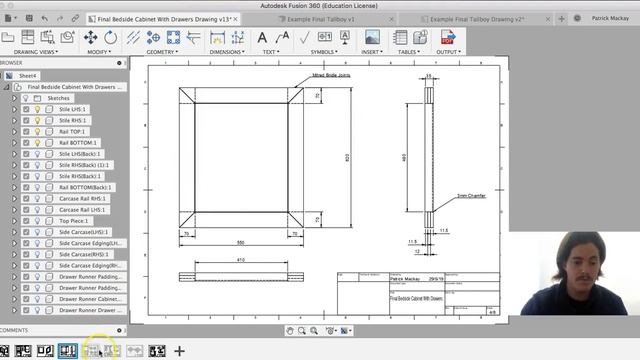Image resolution: width=640 pixels, height=360 pixels.
Task: Open the Tables dropdown menu
Action: (x=409, y=52)
